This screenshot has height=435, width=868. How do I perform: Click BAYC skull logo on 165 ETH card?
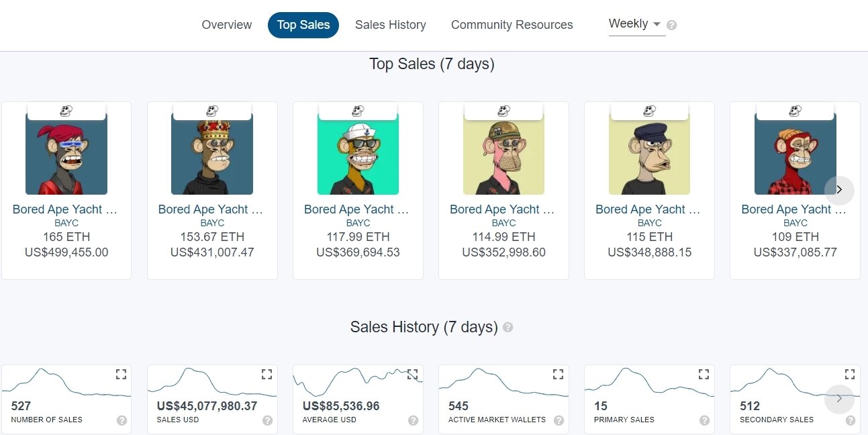click(66, 111)
